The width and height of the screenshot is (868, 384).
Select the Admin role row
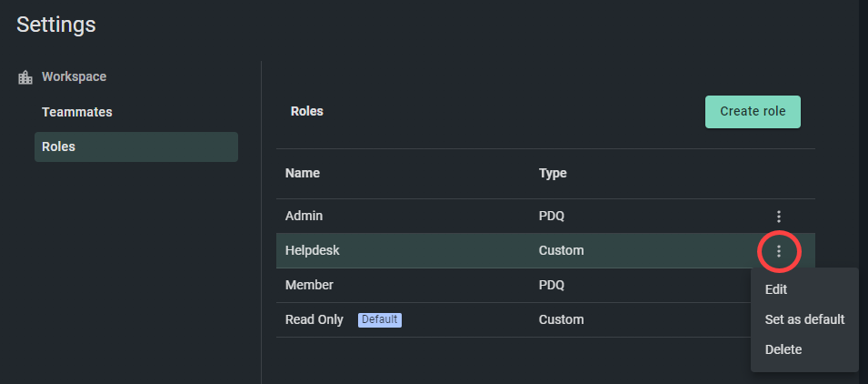pyautogui.click(x=545, y=216)
